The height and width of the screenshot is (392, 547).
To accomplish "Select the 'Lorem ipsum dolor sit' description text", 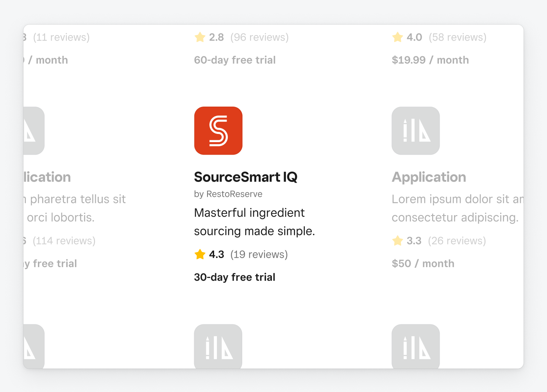I will [x=458, y=208].
